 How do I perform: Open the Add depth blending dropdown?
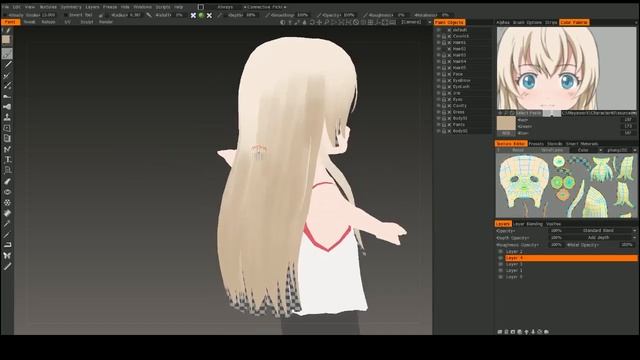(x=601, y=238)
